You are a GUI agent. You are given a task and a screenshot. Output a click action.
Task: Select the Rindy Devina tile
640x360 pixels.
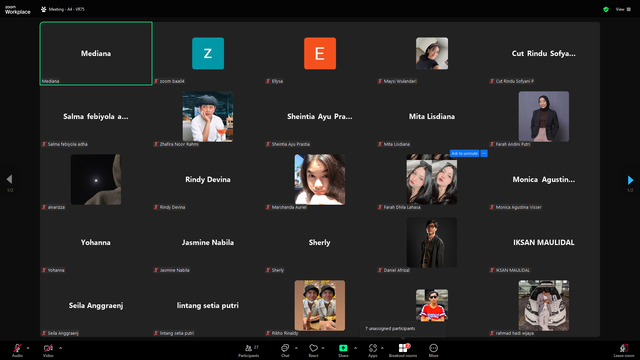208,180
